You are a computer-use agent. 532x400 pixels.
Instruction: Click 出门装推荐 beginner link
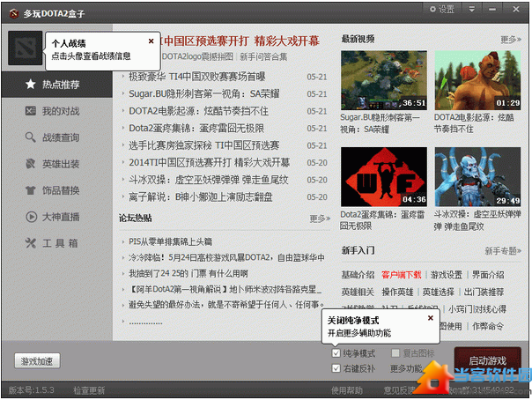tap(484, 293)
